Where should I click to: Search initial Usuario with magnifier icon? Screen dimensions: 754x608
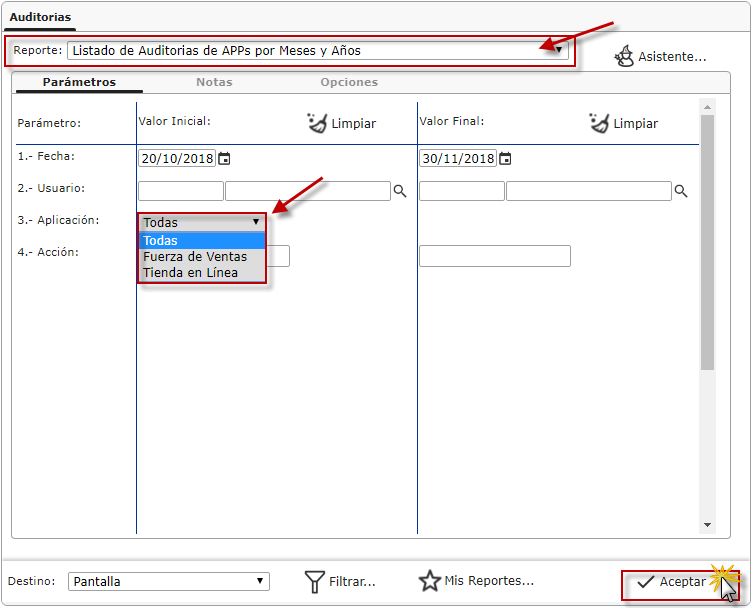click(x=399, y=191)
